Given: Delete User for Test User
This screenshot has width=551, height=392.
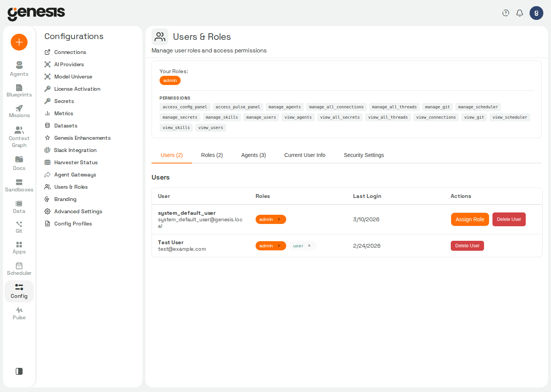Looking at the screenshot, I should [x=467, y=246].
